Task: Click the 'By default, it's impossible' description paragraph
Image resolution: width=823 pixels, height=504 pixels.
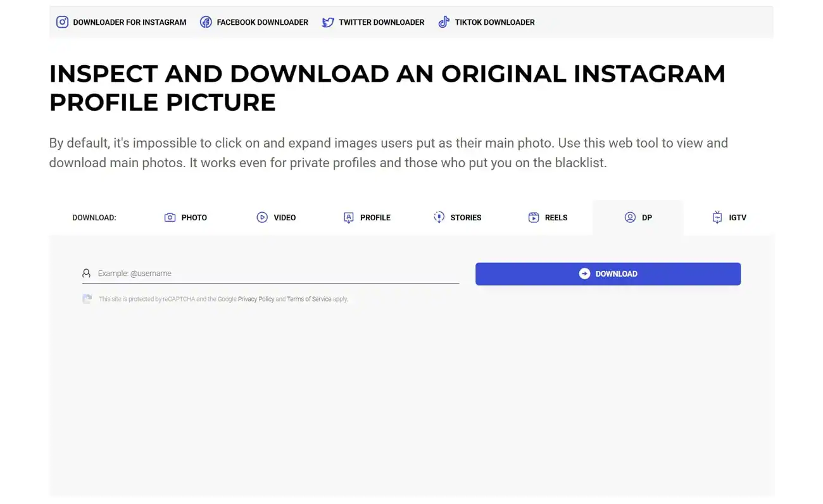Action: pos(389,153)
